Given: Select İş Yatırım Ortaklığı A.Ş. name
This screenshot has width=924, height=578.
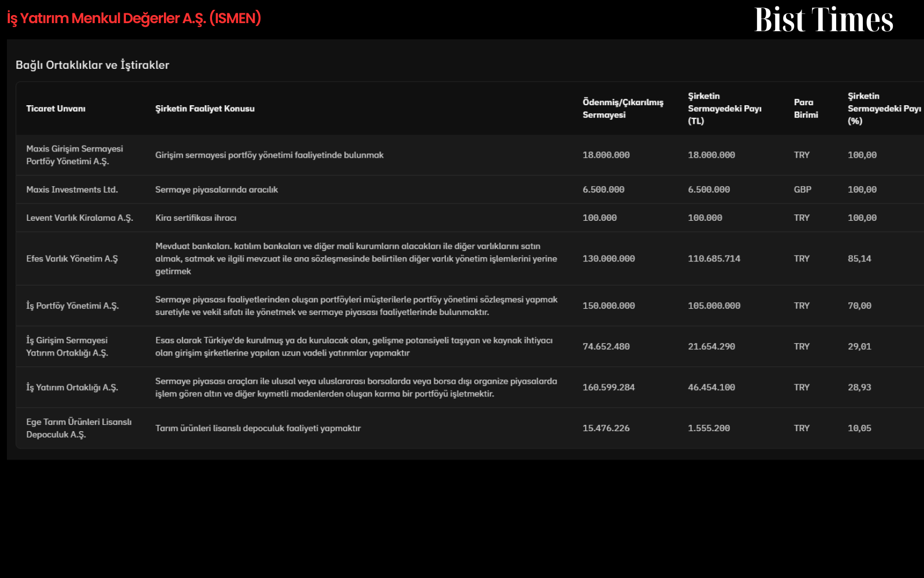Looking at the screenshot, I should click(72, 387).
